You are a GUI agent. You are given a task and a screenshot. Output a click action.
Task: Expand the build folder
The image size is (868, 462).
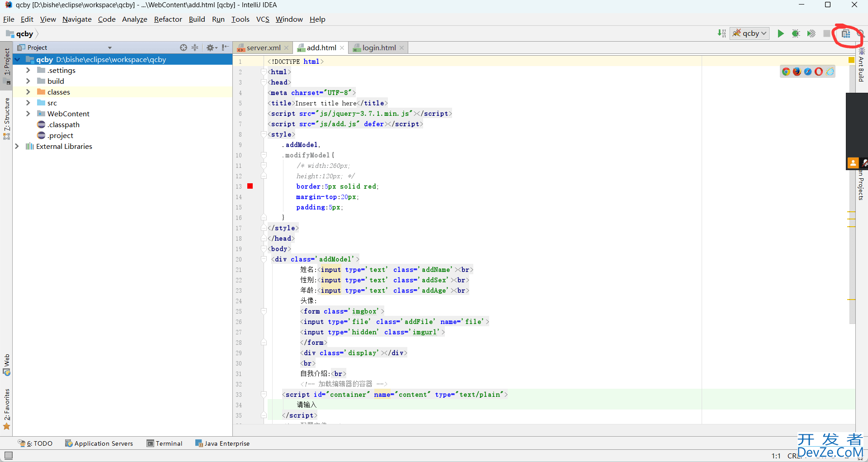tap(28, 81)
